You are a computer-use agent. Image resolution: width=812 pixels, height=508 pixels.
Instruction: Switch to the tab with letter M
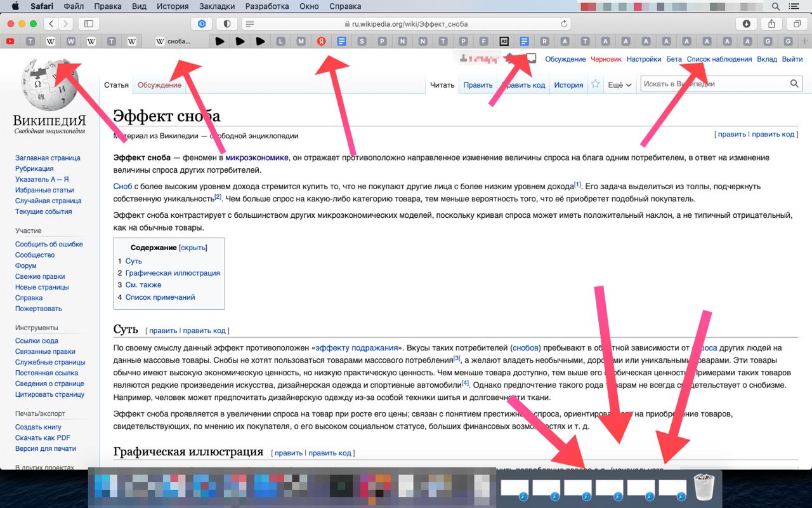click(301, 41)
